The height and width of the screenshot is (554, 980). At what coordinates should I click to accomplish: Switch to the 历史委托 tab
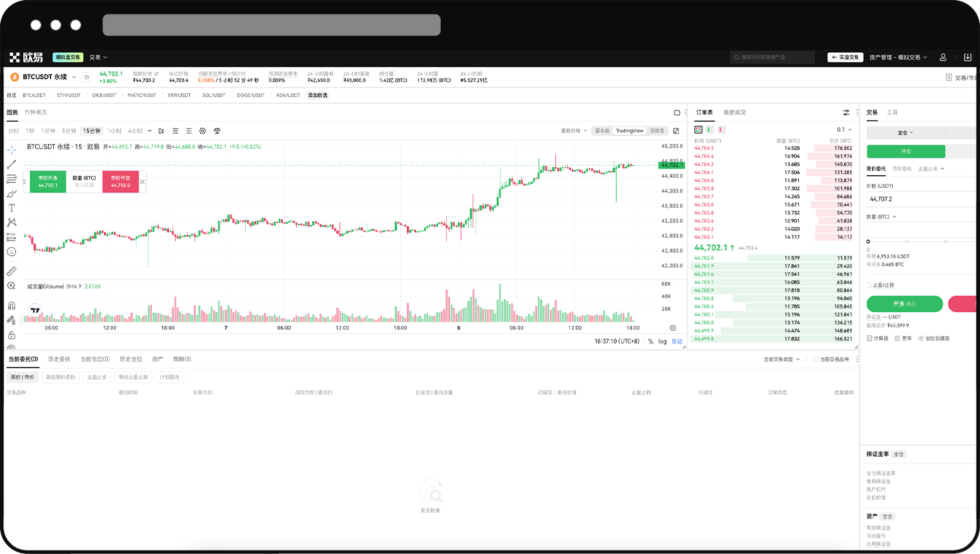point(59,360)
